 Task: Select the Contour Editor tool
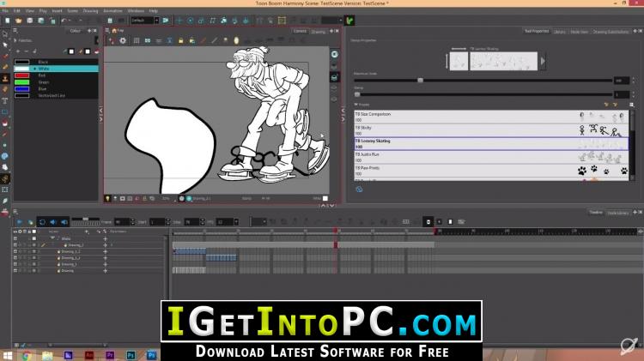pos(5,45)
